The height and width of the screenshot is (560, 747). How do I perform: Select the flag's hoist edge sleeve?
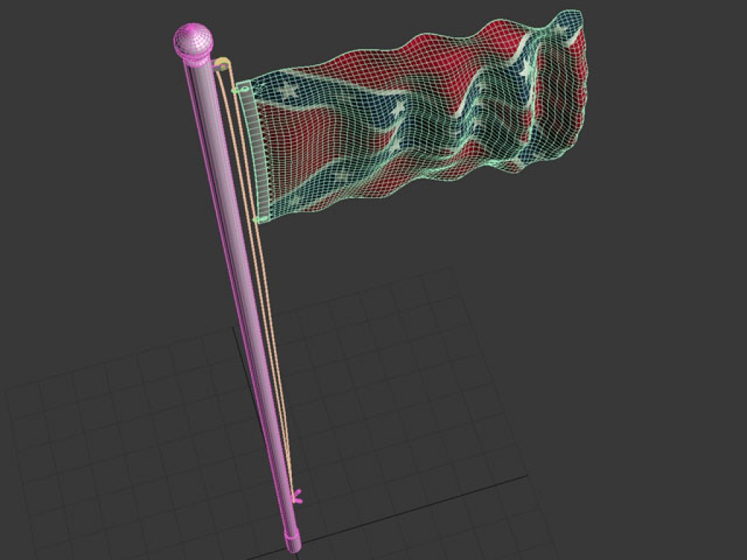(x=257, y=153)
